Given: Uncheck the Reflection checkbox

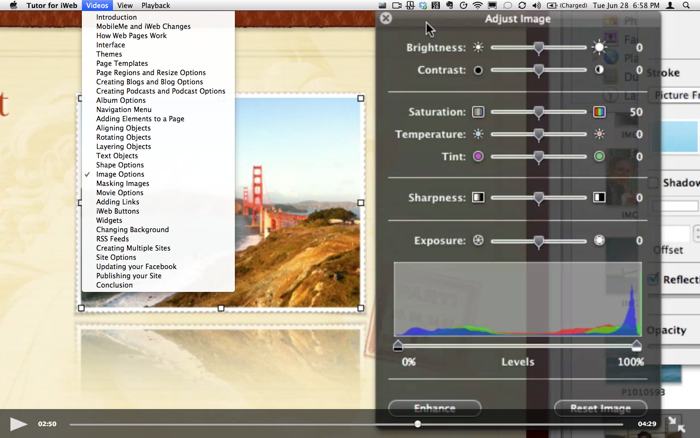Looking at the screenshot, I should tap(653, 280).
